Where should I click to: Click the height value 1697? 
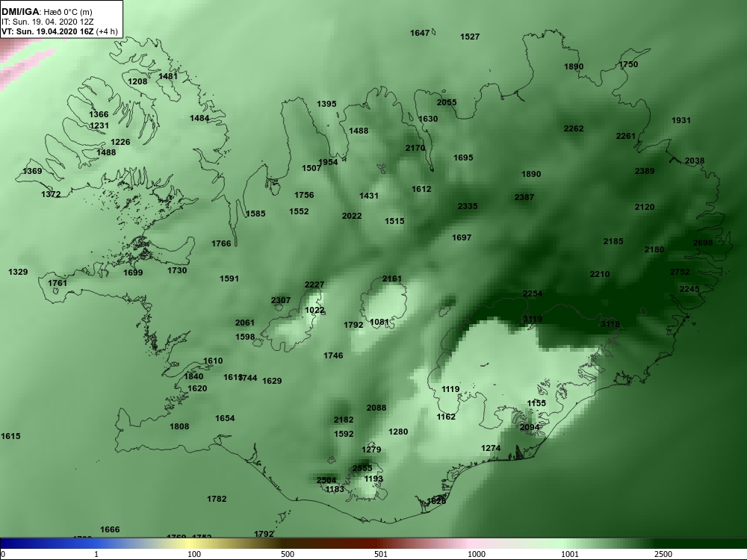pyautogui.click(x=462, y=237)
